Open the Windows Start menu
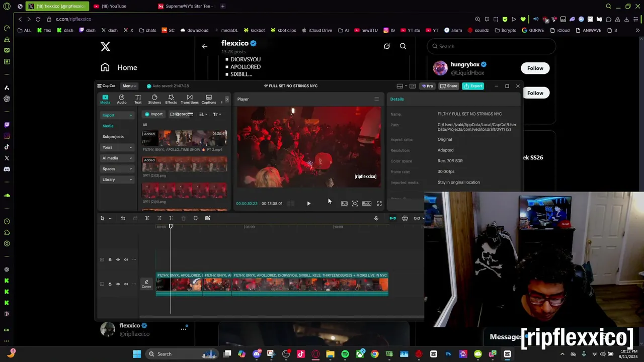 137,354
